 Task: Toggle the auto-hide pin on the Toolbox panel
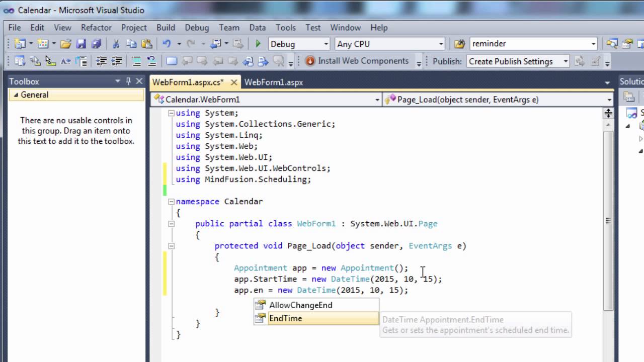[x=128, y=81]
